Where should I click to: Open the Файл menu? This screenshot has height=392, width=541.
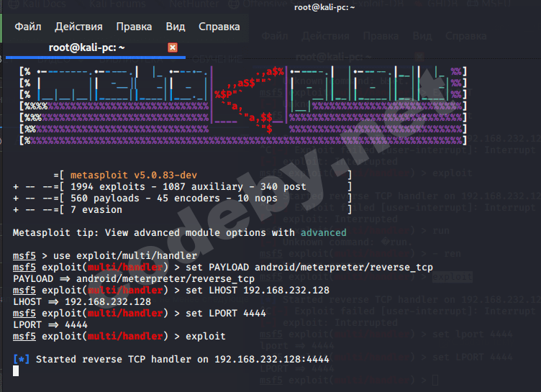tap(28, 27)
